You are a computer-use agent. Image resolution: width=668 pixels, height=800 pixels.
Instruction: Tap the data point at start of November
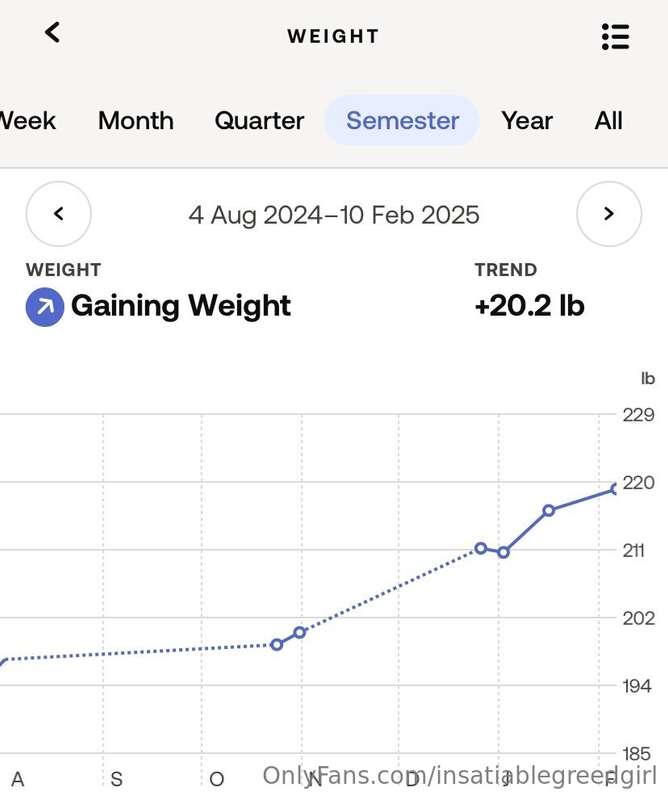coord(300,633)
